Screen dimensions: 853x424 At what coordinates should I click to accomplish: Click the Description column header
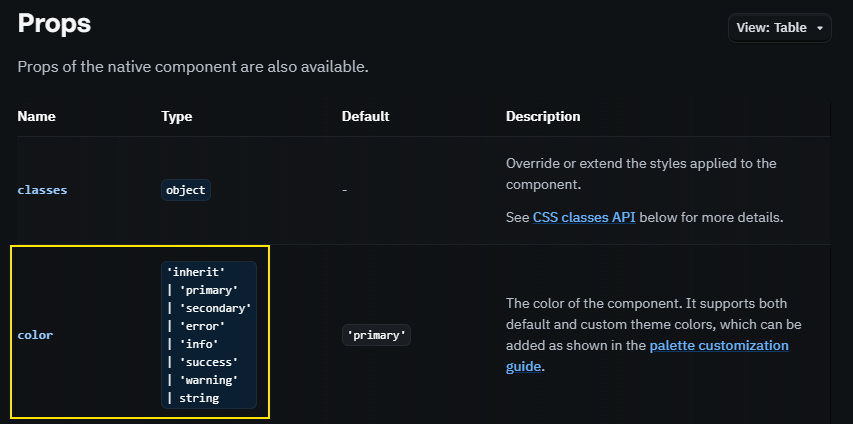[542, 116]
